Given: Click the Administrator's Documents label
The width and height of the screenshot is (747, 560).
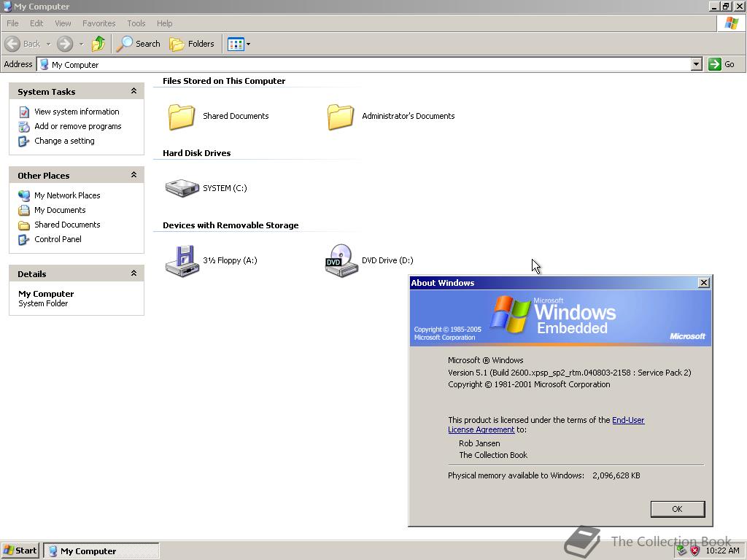Looking at the screenshot, I should (409, 116).
